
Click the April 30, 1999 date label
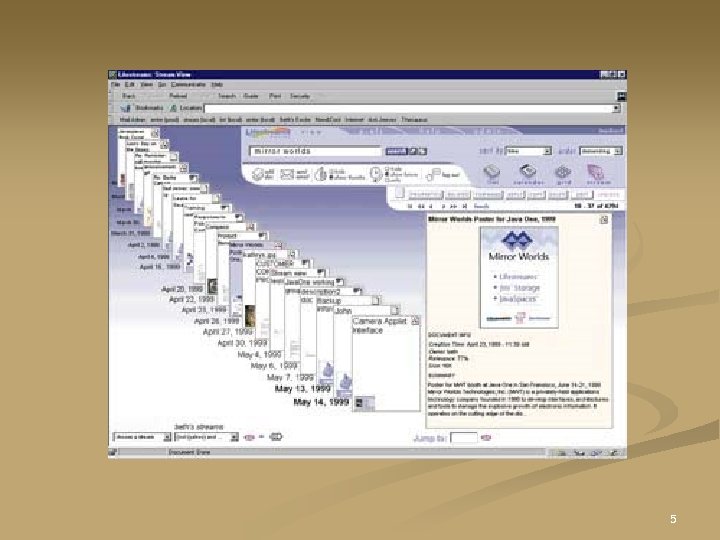point(242,343)
